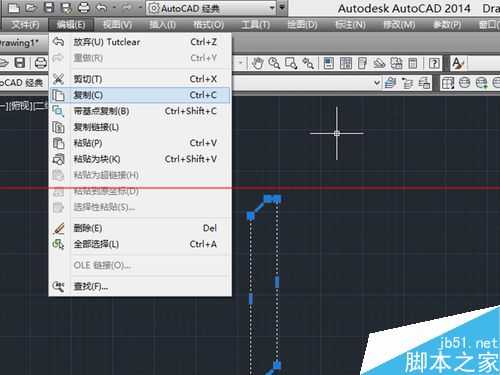
Task: Choose 复制链接(L) from Edit menu
Action: pos(140,127)
